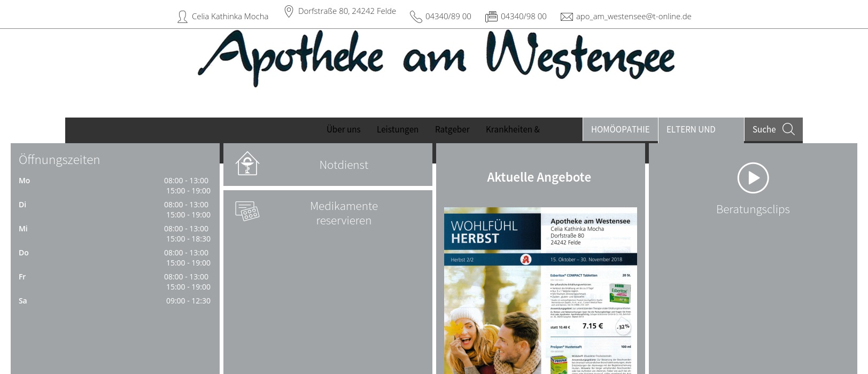Image resolution: width=868 pixels, height=374 pixels.
Task: Open the Leistungen menu
Action: tap(398, 129)
